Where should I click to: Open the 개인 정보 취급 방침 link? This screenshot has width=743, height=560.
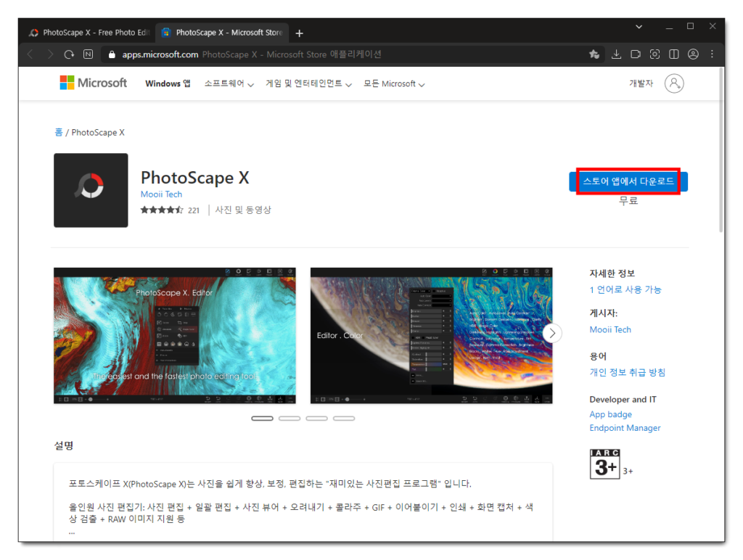(x=627, y=372)
